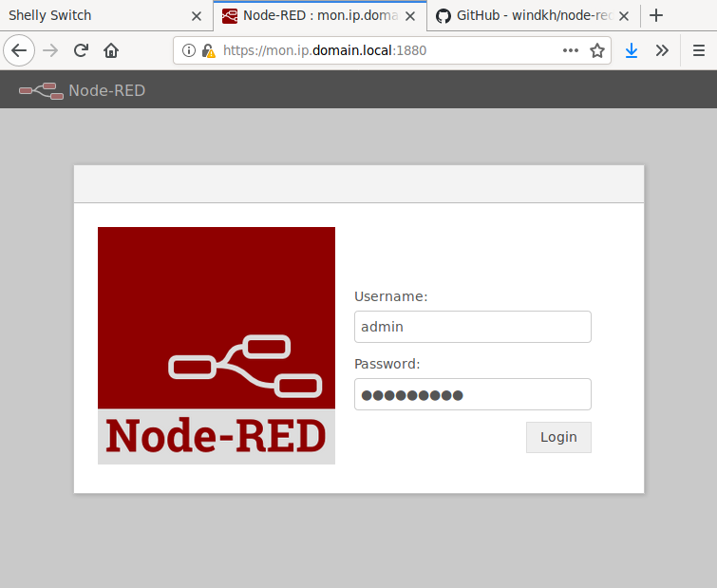Viewport: 717px width, 588px height.
Task: Open a new tab with the plus button
Action: pos(656,15)
